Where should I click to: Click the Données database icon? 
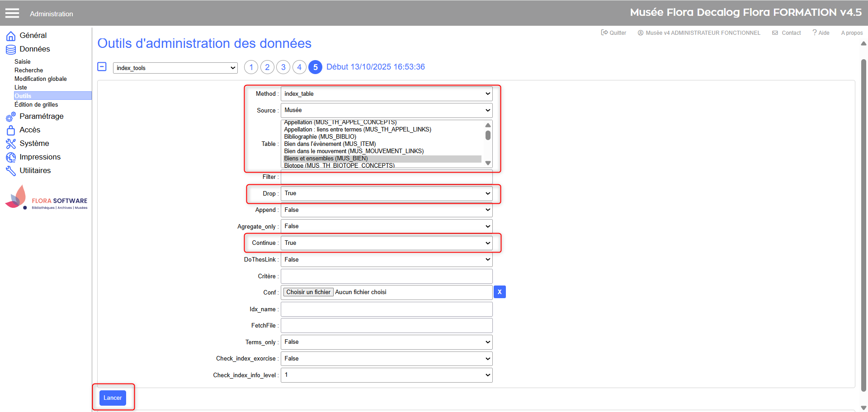click(11, 49)
